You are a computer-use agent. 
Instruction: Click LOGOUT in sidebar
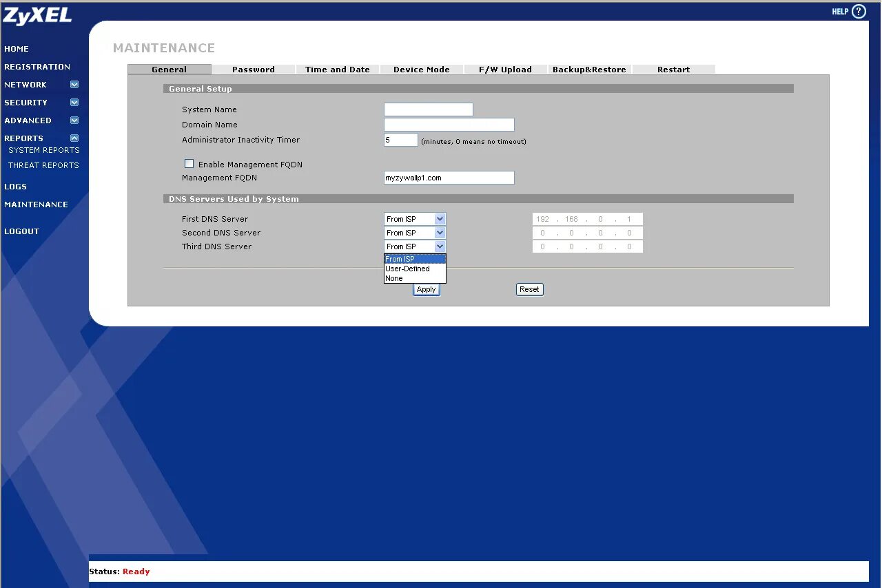tap(22, 231)
